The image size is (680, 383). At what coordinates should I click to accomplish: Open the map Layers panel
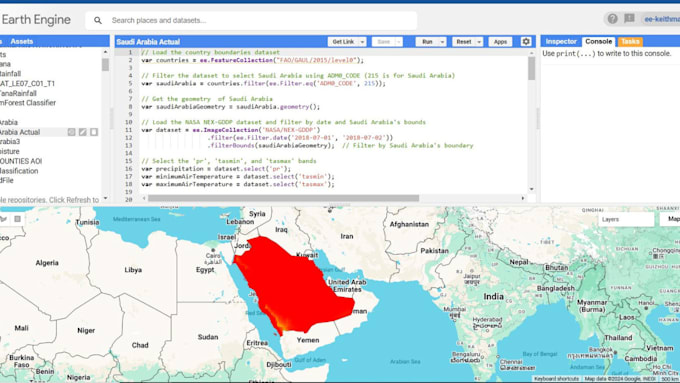[626, 219]
